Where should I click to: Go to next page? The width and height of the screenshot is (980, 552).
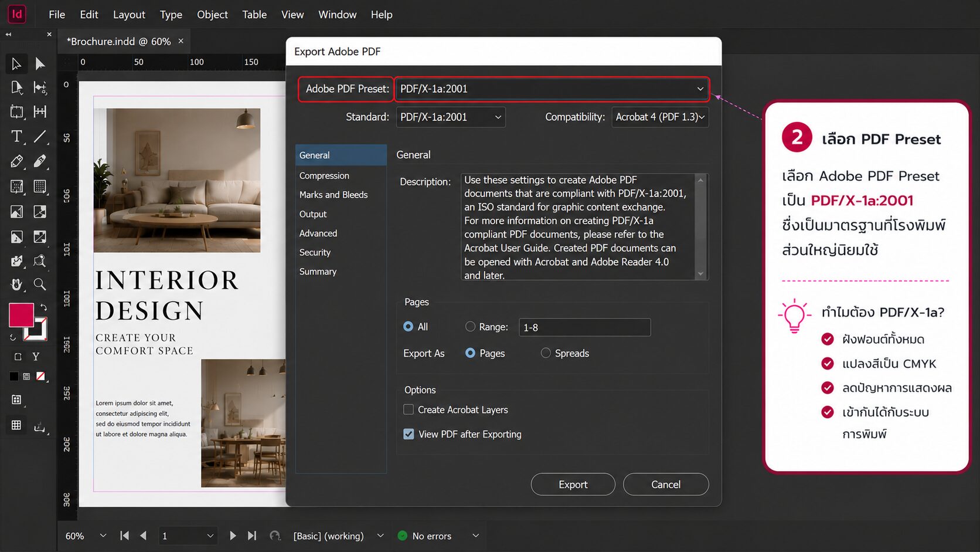pyautogui.click(x=233, y=536)
